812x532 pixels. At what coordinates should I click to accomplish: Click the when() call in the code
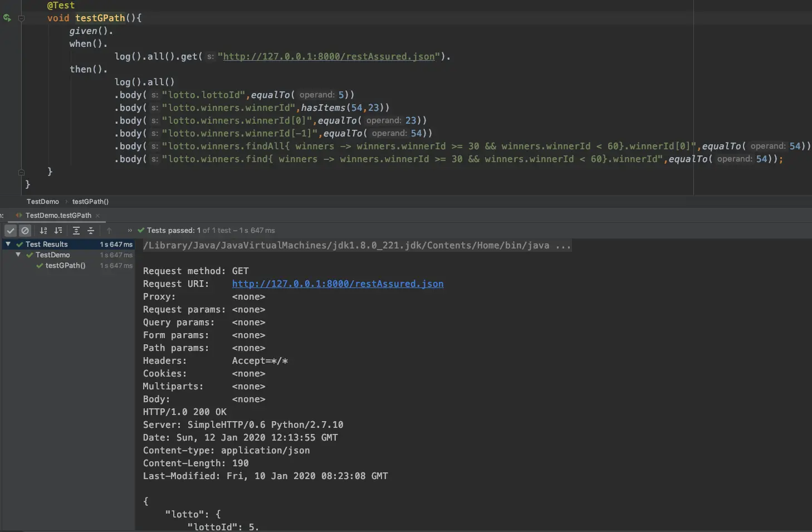point(89,43)
